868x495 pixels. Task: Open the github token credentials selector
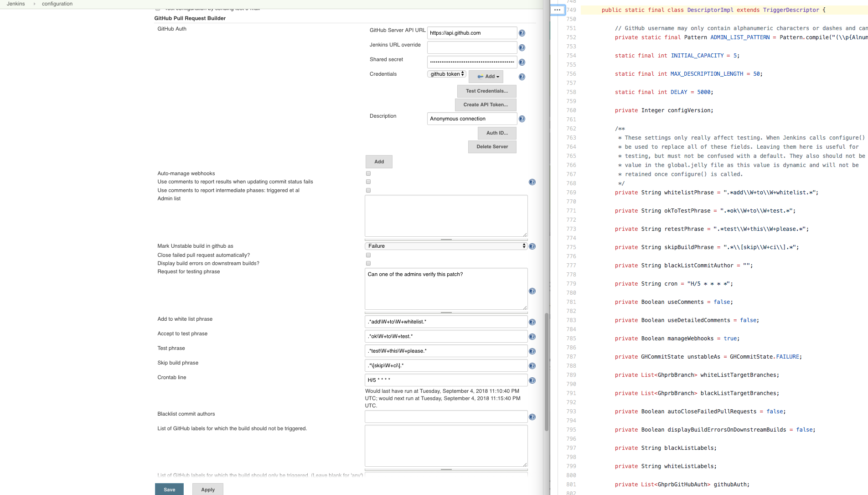coord(446,73)
